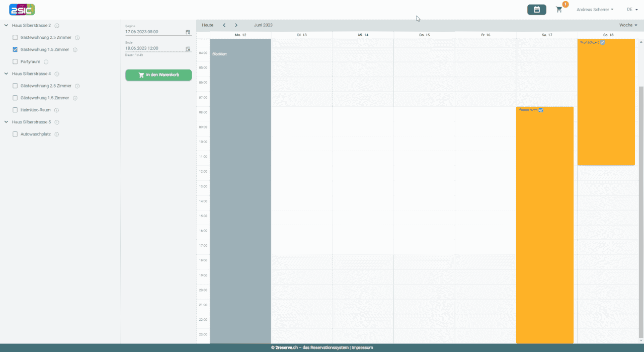Open the Woche view dropdown

[x=628, y=25]
